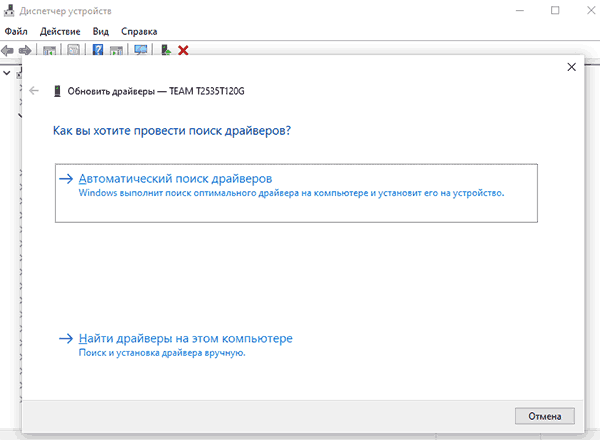
Task: Click the title Обновить драйверы — TEAM T2535T120G
Action: pyautogui.click(x=156, y=91)
